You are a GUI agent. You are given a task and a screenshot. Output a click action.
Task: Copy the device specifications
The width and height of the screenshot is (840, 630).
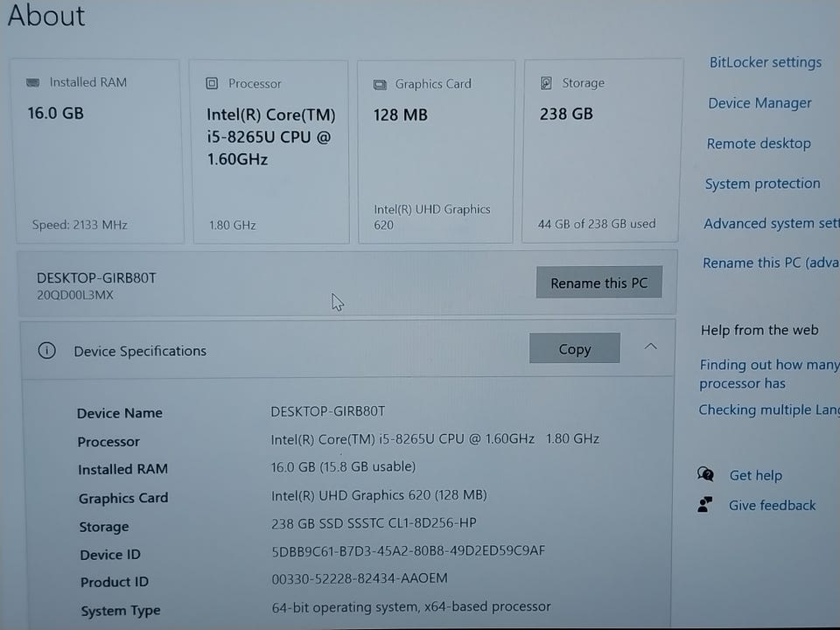[575, 349]
